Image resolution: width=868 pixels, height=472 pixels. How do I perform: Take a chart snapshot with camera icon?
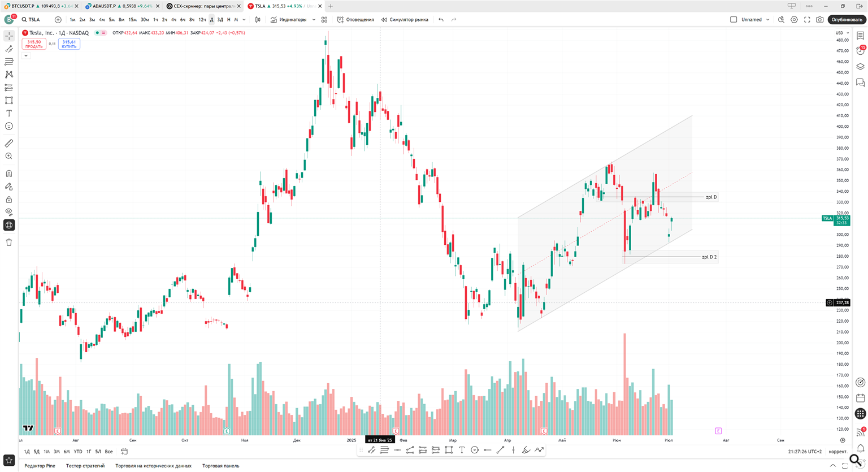(820, 20)
